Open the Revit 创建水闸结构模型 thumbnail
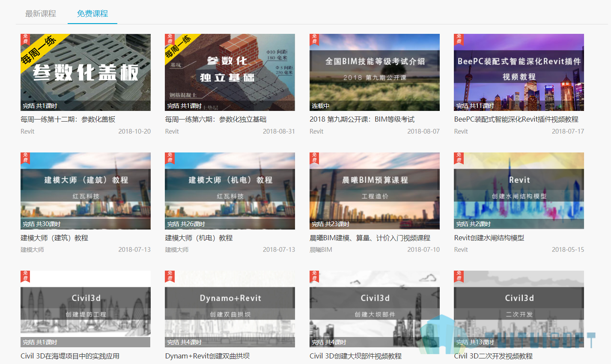The width and height of the screenshot is (611, 364). click(519, 191)
